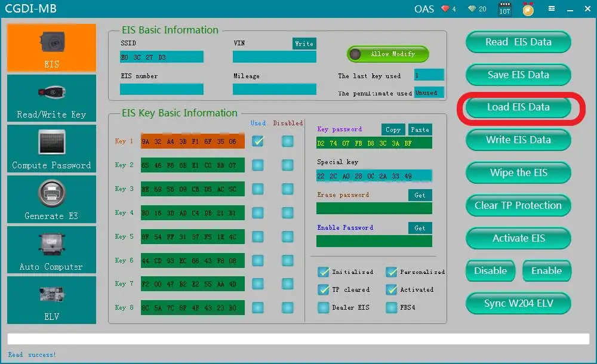The height and width of the screenshot is (364, 597).
Task: Click the Sync W204 ELV button
Action: pyautogui.click(x=518, y=304)
